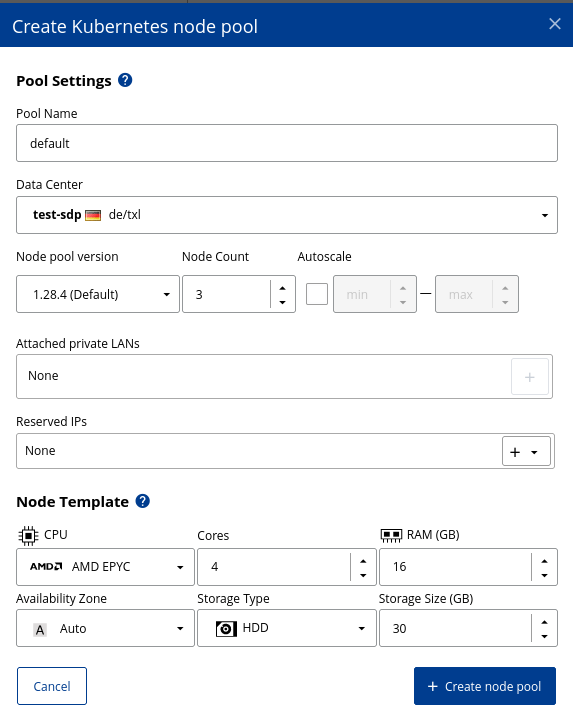Image resolution: width=573 pixels, height=724 pixels.
Task: Select the Availability Zone Auto dropdown
Action: click(x=105, y=628)
